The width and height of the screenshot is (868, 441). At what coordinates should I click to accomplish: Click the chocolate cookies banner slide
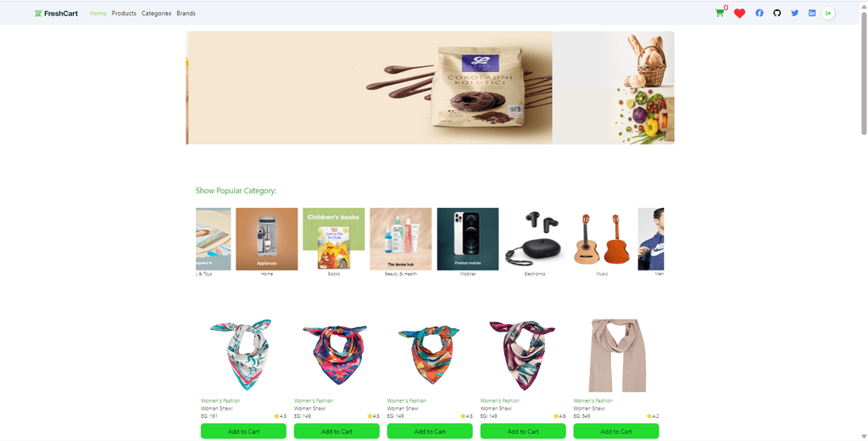pos(370,87)
